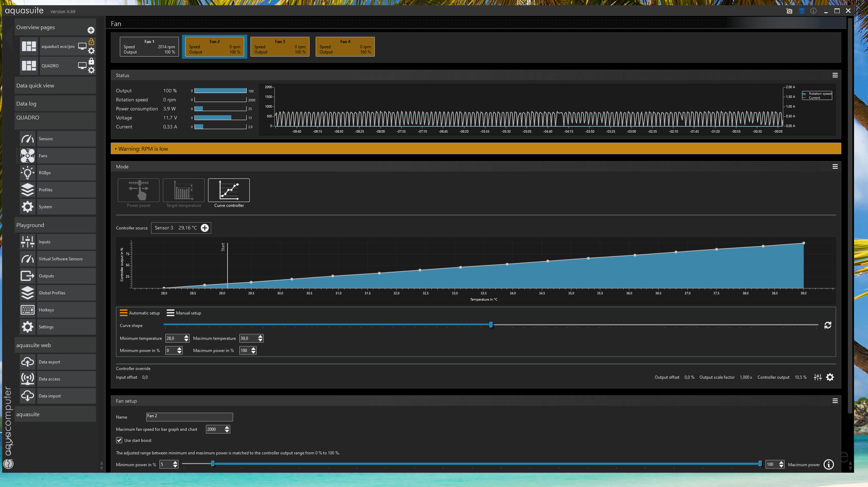Add a new overview page
Screen dimensions: 868x487
91,30
